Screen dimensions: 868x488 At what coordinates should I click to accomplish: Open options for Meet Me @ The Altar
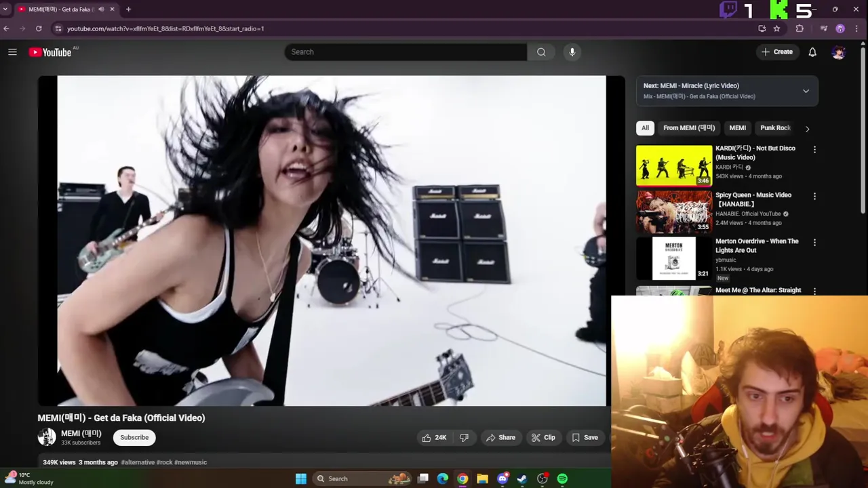[x=814, y=291]
